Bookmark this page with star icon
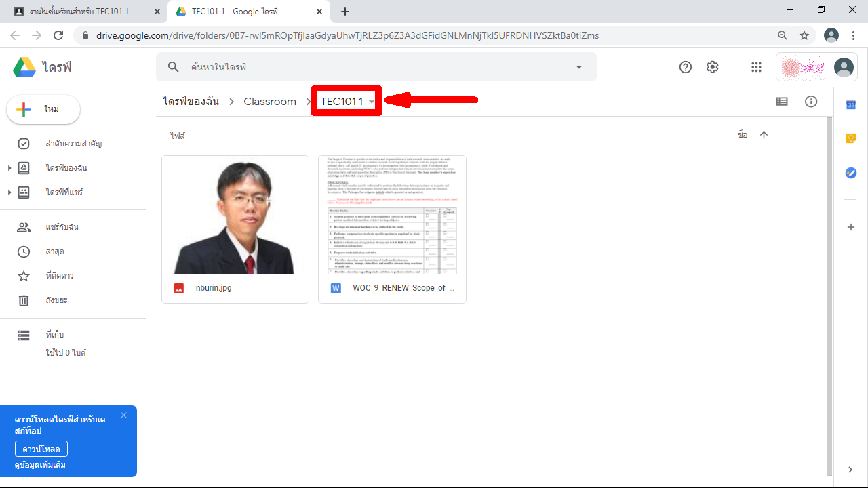 click(x=804, y=35)
